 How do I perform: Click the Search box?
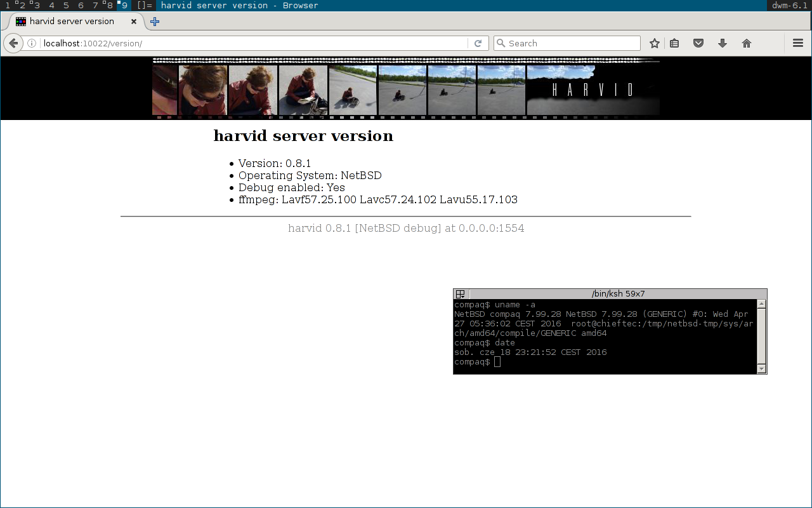click(567, 43)
